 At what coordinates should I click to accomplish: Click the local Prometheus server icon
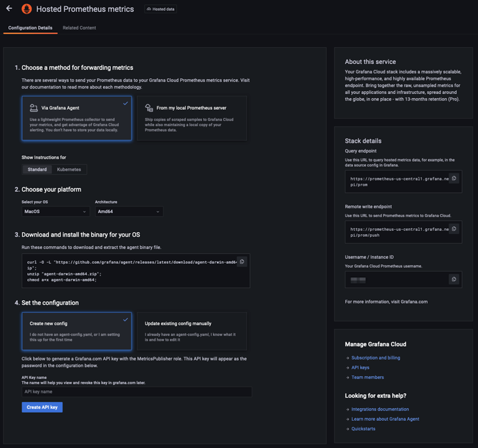(149, 108)
